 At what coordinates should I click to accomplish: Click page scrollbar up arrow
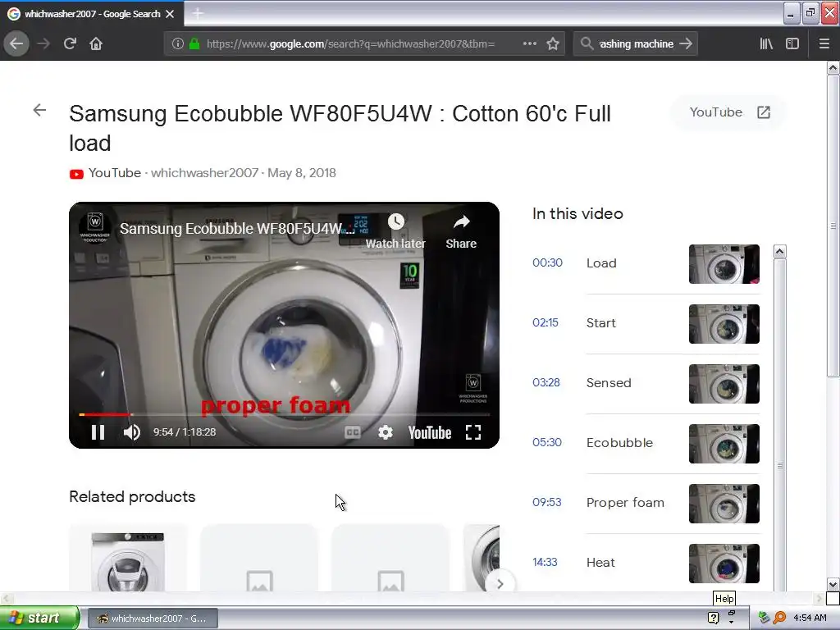click(833, 67)
